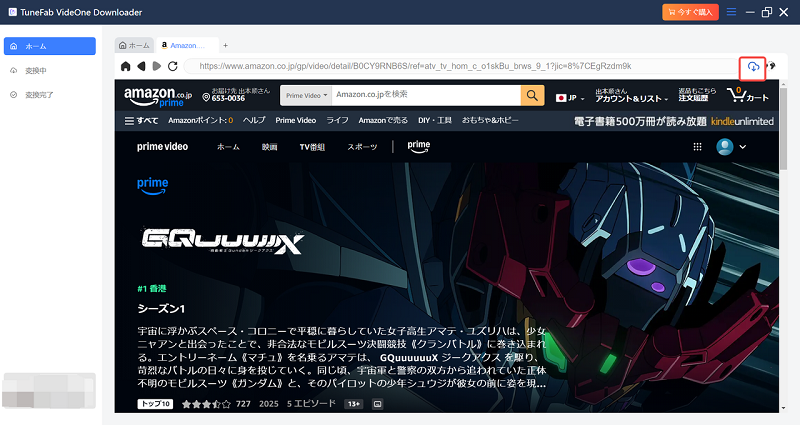The image size is (800, 425).
Task: Click the star rating 727 reviews
Action: pos(216,404)
